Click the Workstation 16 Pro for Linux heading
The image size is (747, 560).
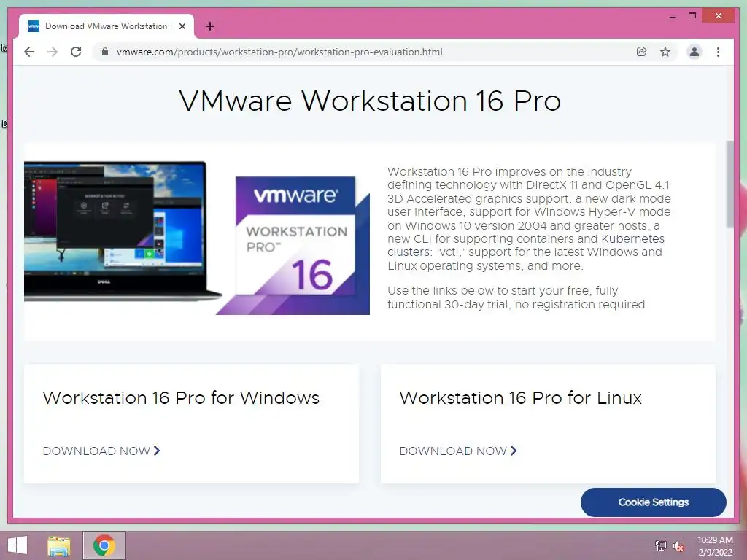(521, 397)
